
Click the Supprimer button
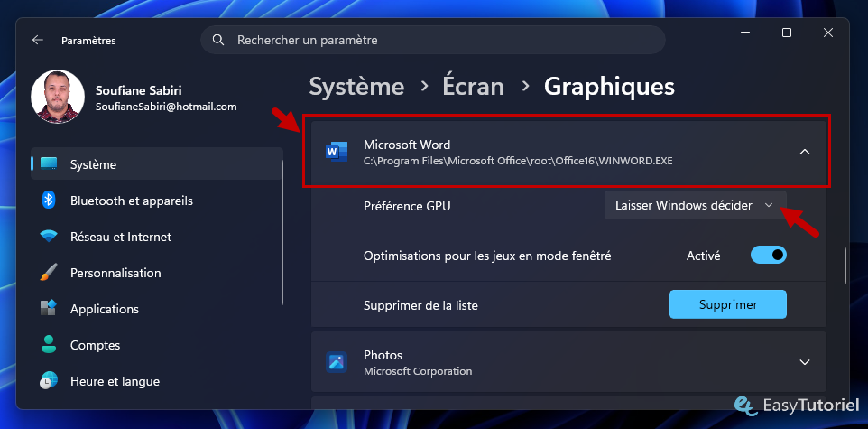[728, 304]
